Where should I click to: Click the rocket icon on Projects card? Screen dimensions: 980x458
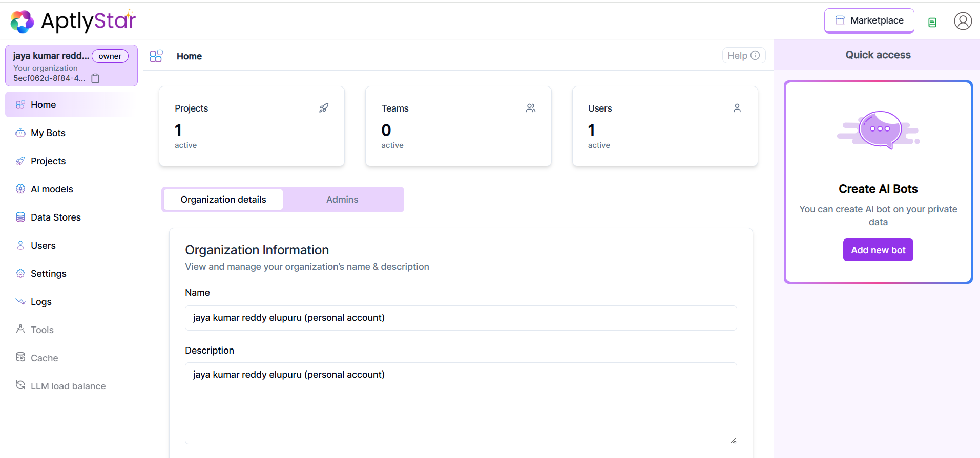click(324, 108)
